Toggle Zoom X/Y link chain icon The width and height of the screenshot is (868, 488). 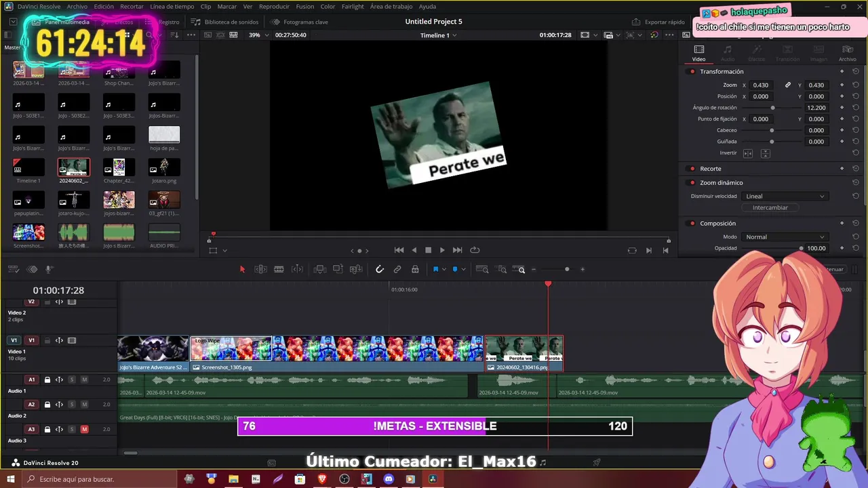(788, 85)
